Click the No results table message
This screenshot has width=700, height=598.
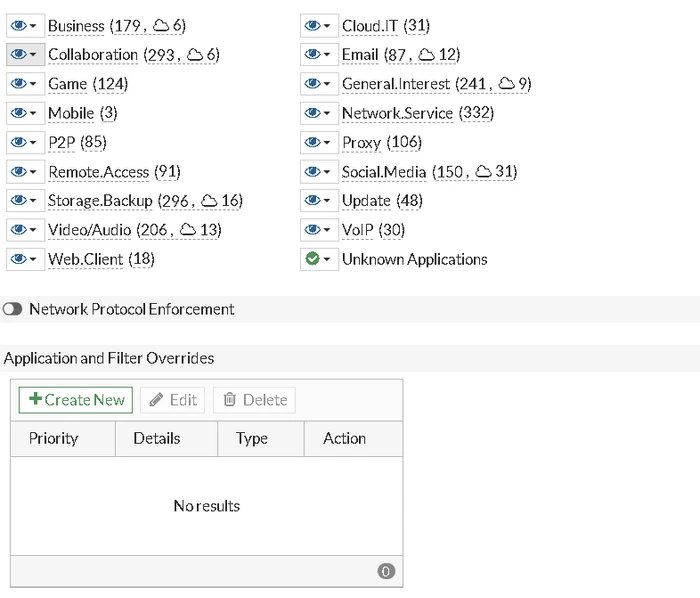coord(207,506)
